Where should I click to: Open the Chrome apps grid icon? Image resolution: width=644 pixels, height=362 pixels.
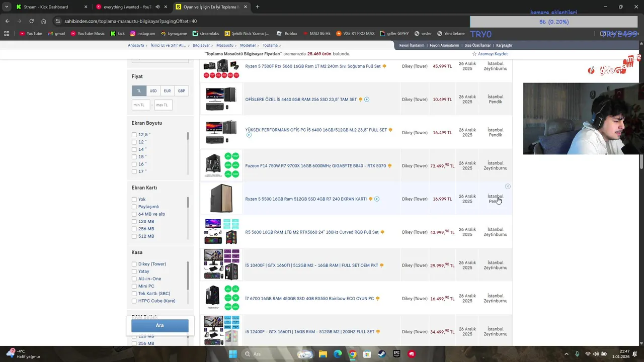pyautogui.click(x=7, y=34)
